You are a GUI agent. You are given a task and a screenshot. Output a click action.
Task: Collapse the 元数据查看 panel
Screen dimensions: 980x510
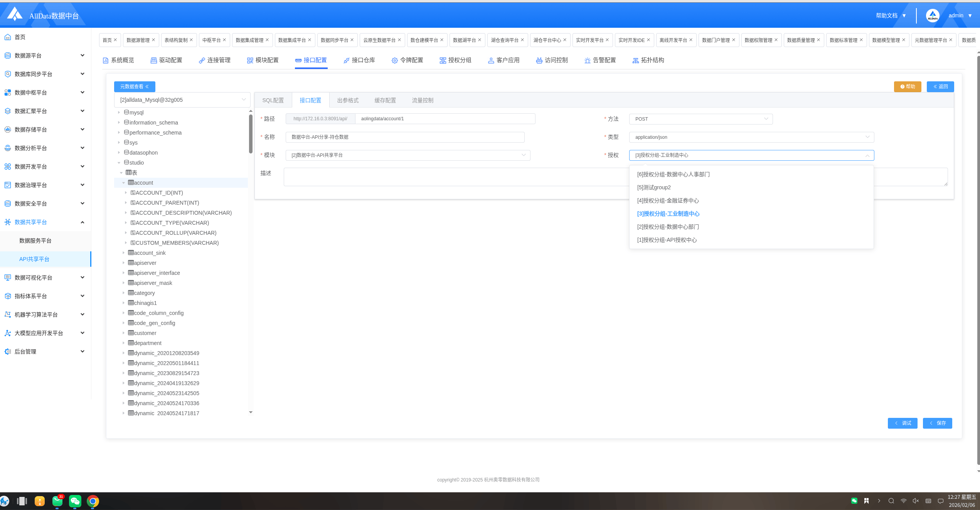pos(135,87)
